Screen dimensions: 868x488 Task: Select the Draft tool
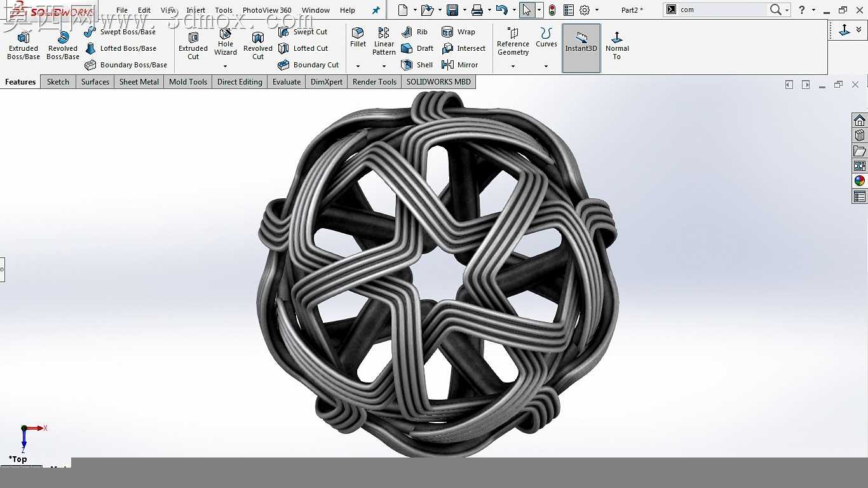tap(417, 48)
